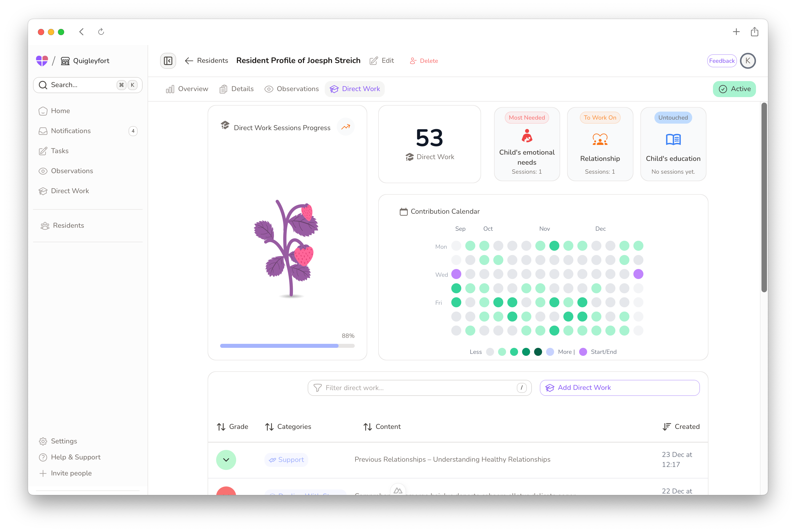Image resolution: width=796 pixels, height=532 pixels.
Task: Click the Most Needed badge
Action: (x=527, y=118)
